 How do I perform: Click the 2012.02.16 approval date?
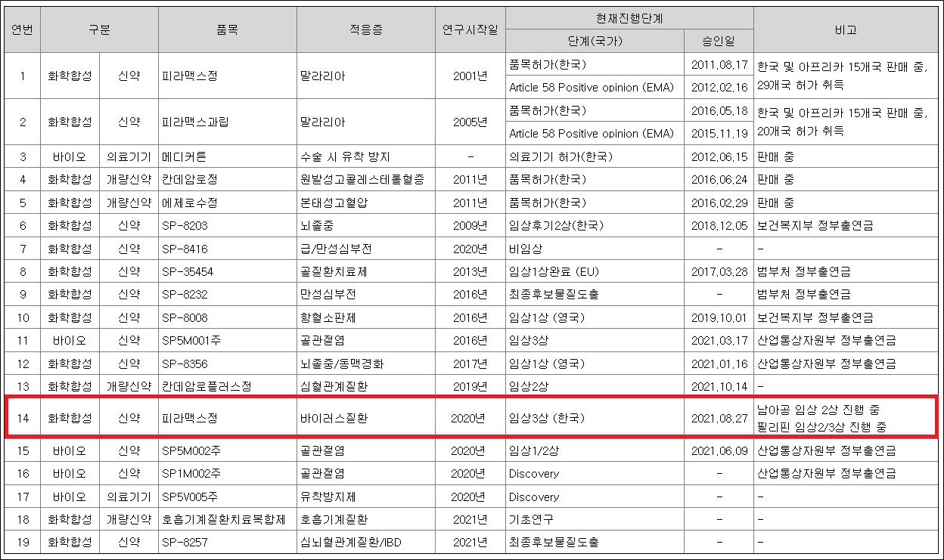tap(719, 88)
